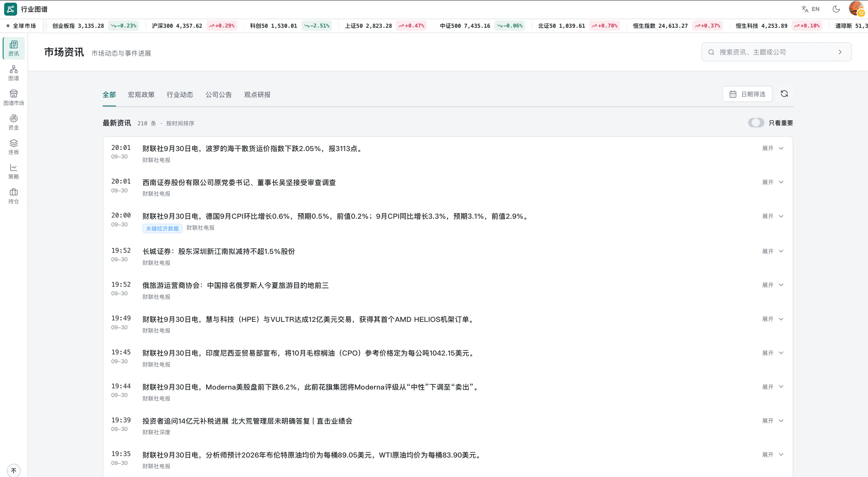Open the 持仓 sidebar section
868x477 pixels.
tap(14, 196)
